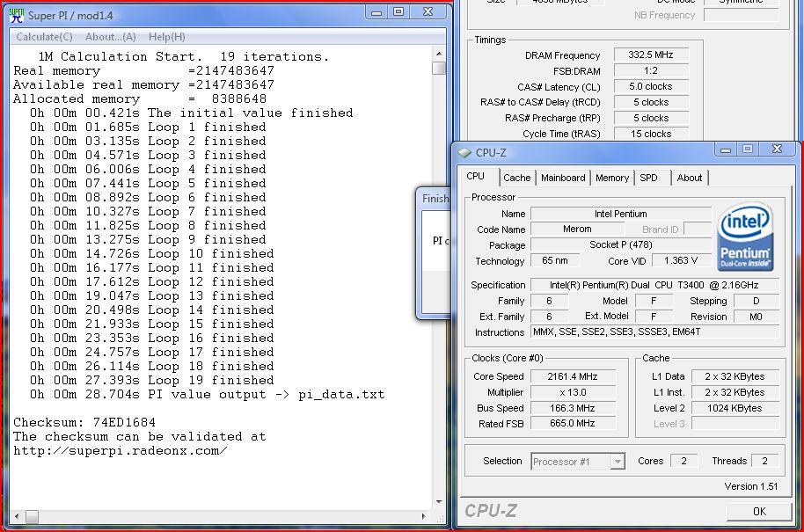The width and height of the screenshot is (804, 532).
Task: Click DRAM Frequency value 332.5 MHz in back window
Action: tap(651, 55)
